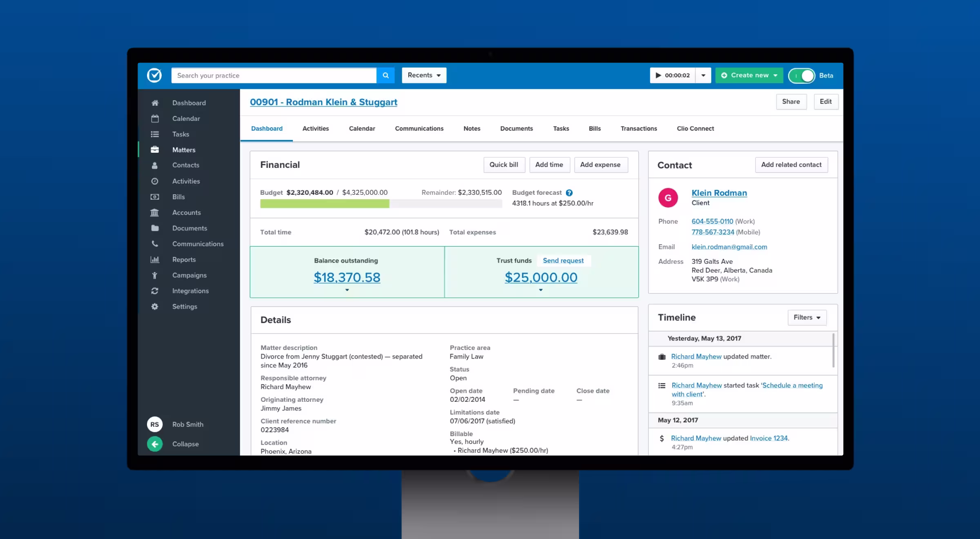
Task: Expand Trust funds details arrow
Action: [x=541, y=290]
